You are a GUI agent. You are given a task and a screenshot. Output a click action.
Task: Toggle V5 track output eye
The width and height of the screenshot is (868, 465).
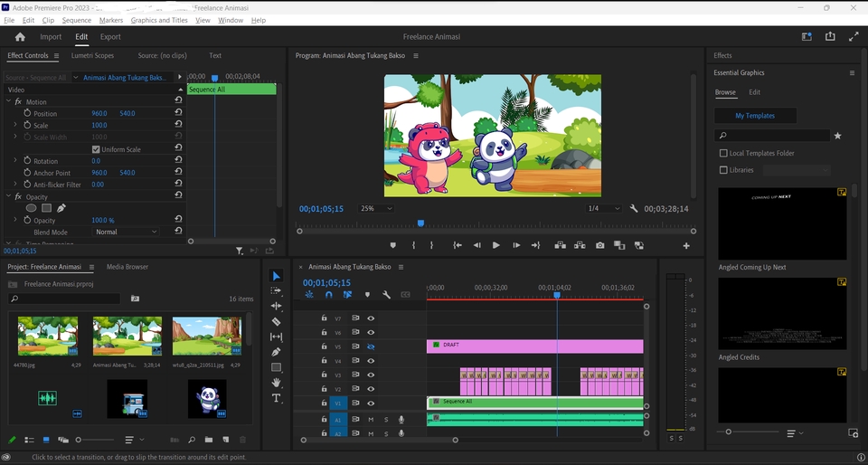371,347
